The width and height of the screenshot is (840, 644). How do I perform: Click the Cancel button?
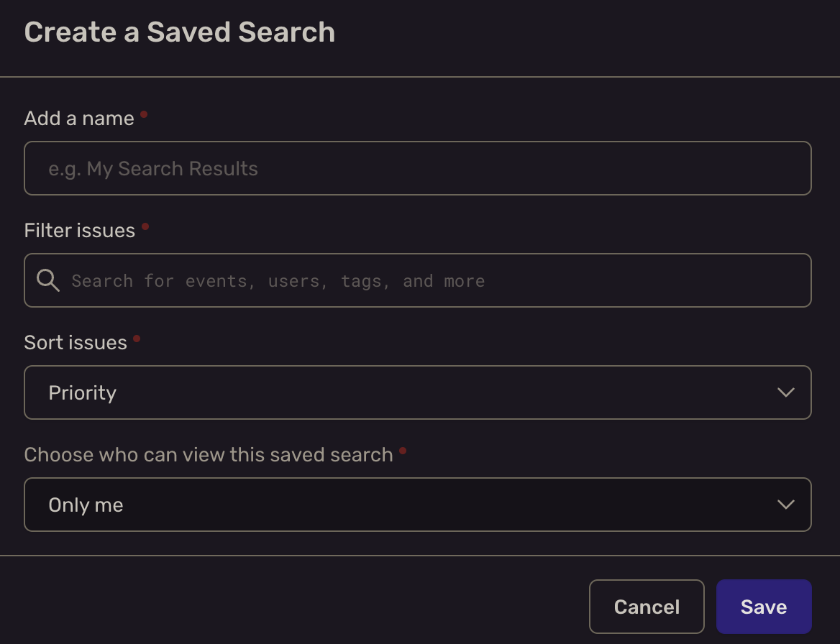pos(646,606)
